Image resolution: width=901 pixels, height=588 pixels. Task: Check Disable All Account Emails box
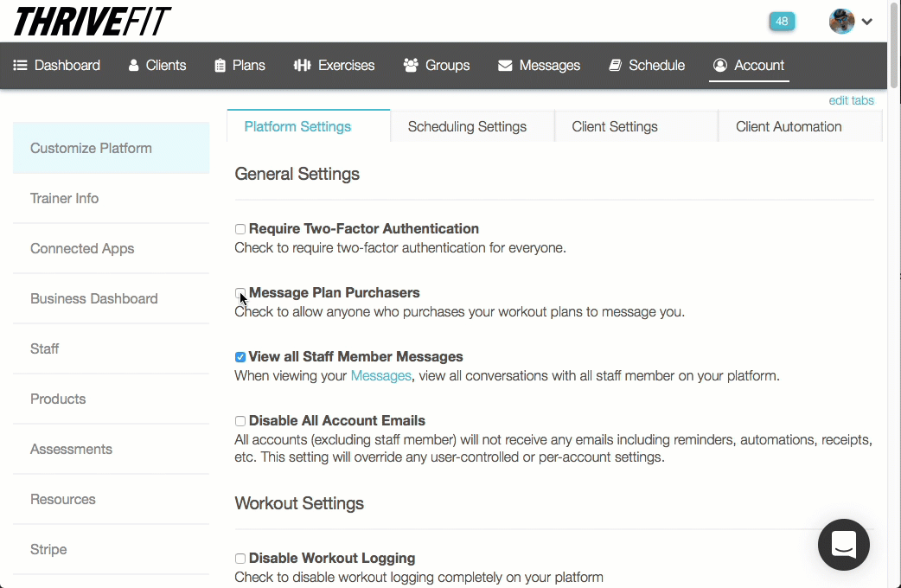pyautogui.click(x=240, y=421)
